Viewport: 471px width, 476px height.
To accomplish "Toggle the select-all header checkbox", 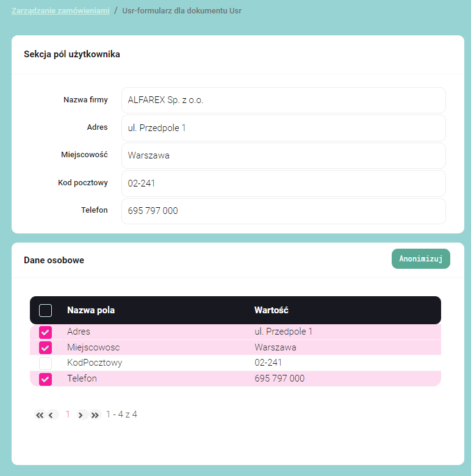I will [x=45, y=310].
